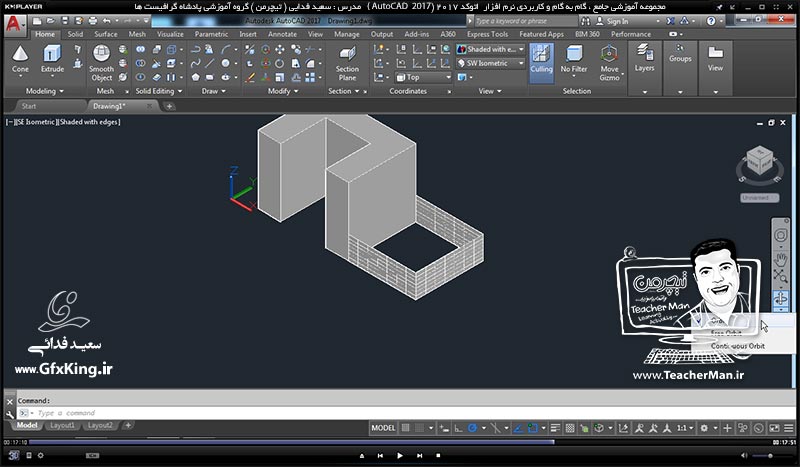Toggle drawing grid display in status bar

click(406, 428)
